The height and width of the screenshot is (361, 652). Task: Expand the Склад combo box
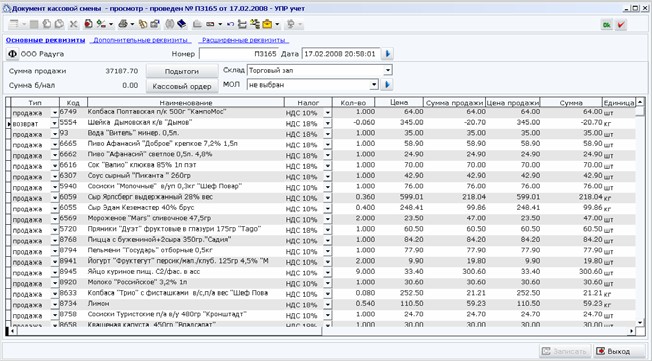pyautogui.click(x=388, y=70)
